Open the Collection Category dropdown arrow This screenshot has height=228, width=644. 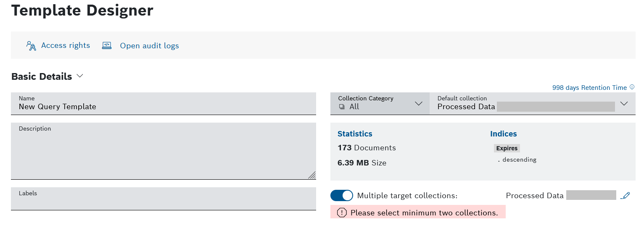pyautogui.click(x=418, y=104)
